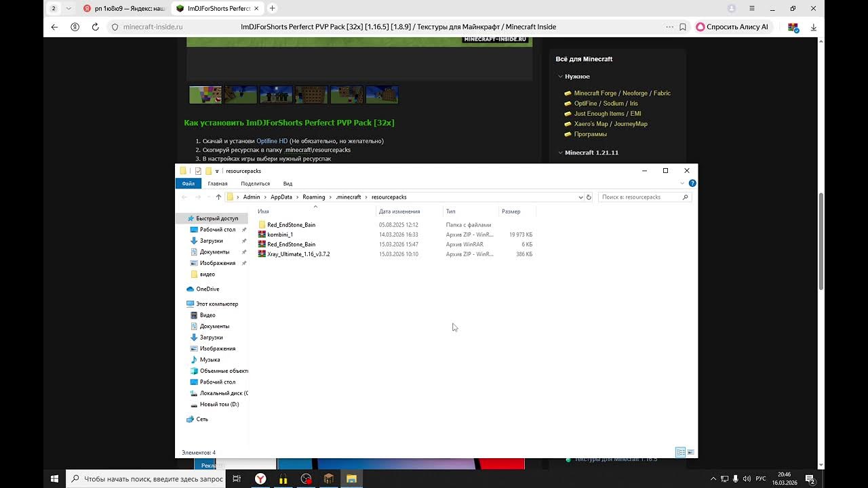Open the Minecraft Forge / Neoforge / Fabric link
Viewport: 868px width, 488px height.
point(623,94)
